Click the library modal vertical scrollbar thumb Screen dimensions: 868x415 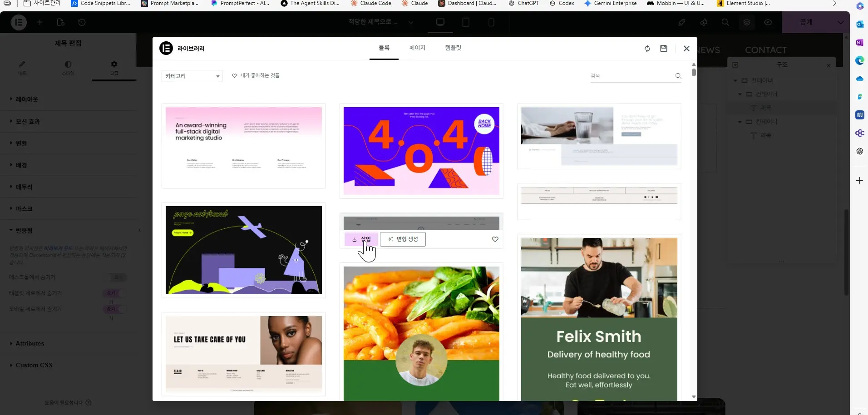tap(694, 72)
